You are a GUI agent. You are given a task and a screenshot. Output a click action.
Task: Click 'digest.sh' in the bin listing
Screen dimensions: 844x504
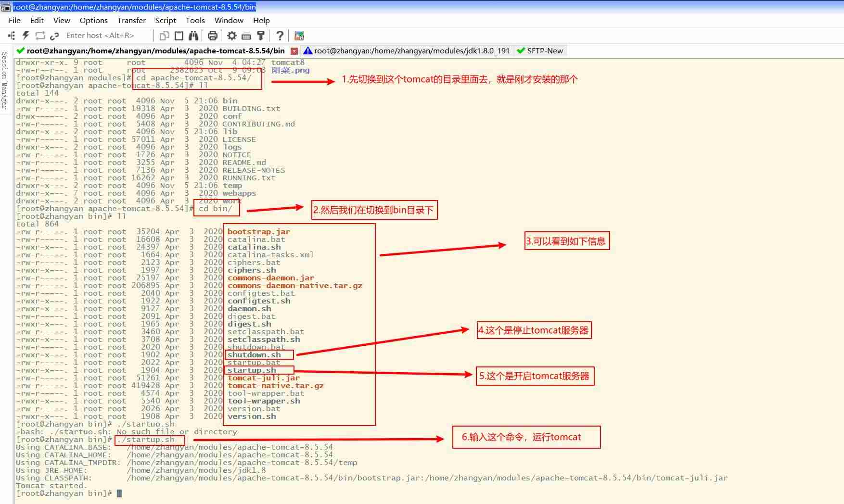[249, 324]
